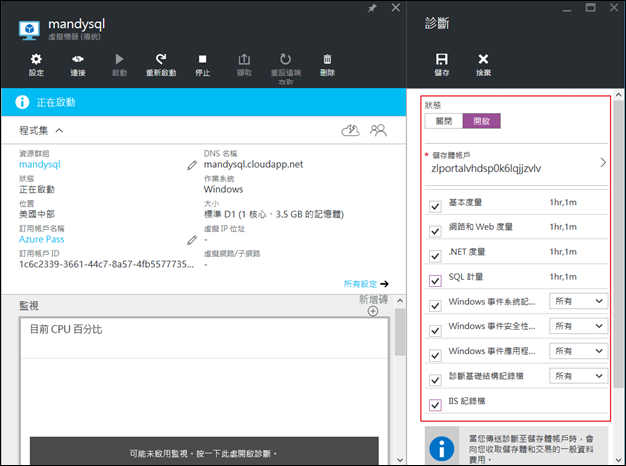Expand storage account zlportalvhdsp0k6lqjjzvlv chevron
626x466 pixels.
pyautogui.click(x=603, y=163)
